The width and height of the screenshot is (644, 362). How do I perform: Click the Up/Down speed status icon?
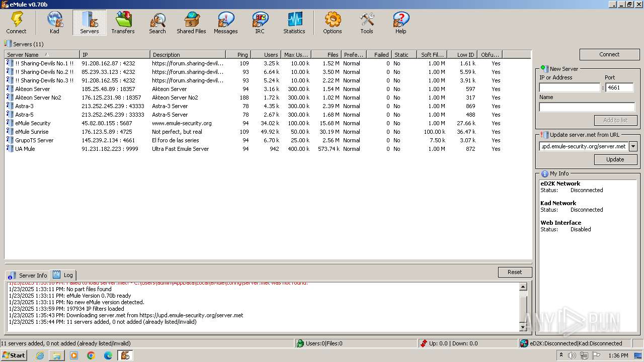click(x=424, y=343)
